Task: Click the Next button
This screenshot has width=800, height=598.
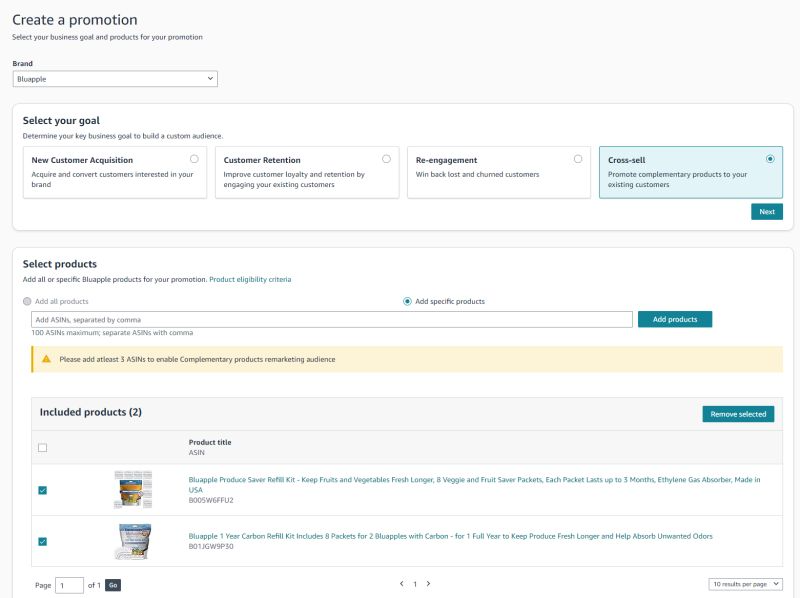Action: pos(766,212)
